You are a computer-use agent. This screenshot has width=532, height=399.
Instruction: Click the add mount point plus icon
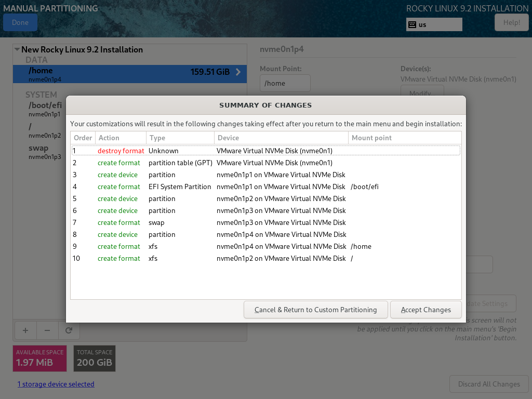[x=25, y=330]
